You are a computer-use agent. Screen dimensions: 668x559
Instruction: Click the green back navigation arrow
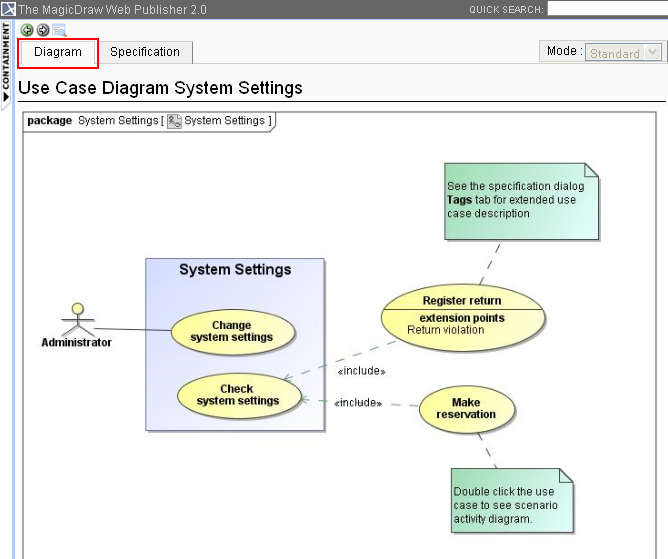pyautogui.click(x=27, y=30)
